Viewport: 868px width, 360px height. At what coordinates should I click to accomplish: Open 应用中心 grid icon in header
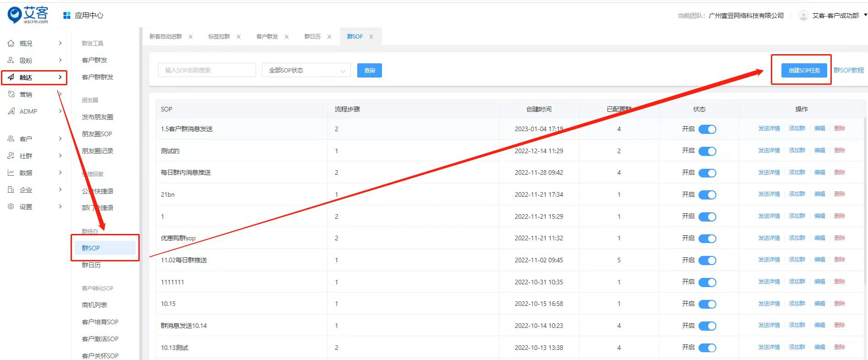[x=67, y=15]
